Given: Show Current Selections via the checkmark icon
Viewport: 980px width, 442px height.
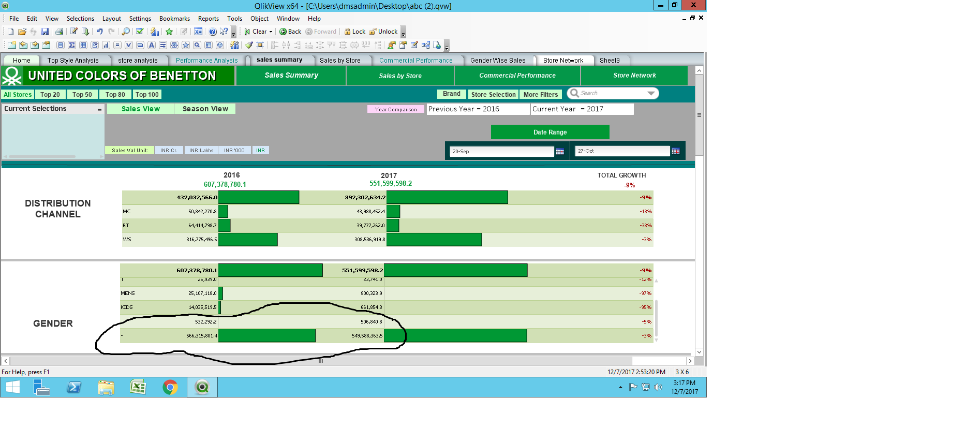Looking at the screenshot, I should click(x=140, y=31).
